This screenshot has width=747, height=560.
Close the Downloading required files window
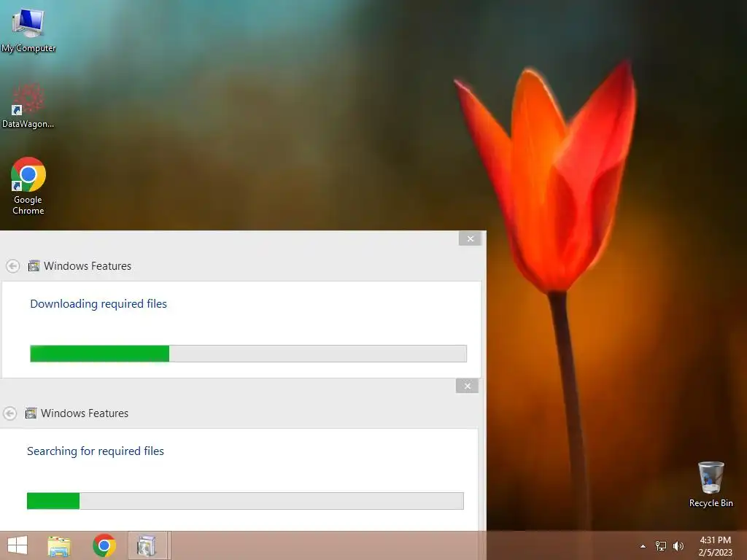[471, 238]
